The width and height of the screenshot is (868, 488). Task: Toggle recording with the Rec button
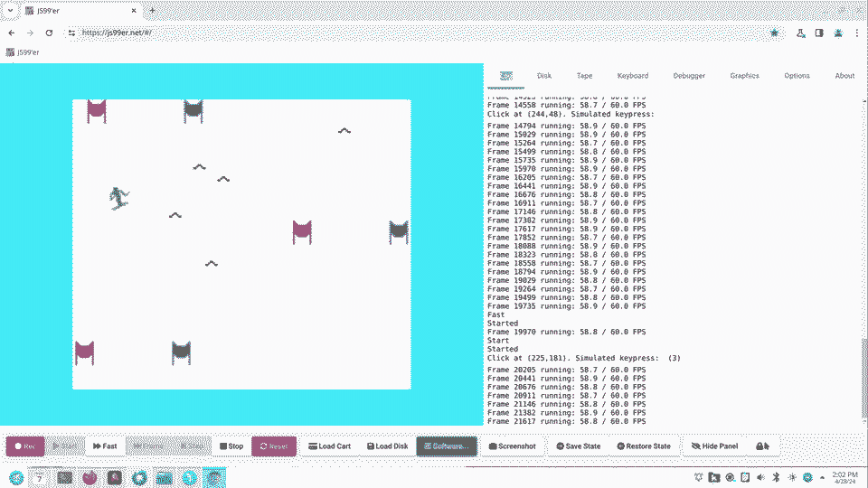(x=24, y=446)
